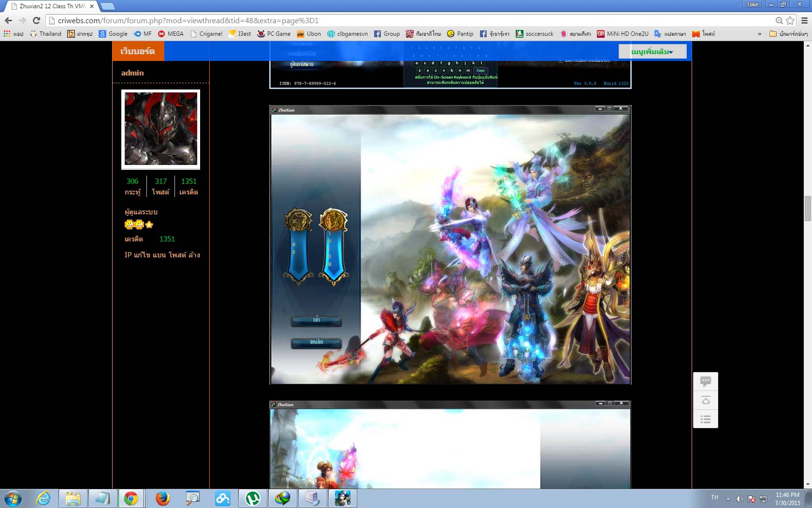812x508 pixels.
Task: Open the MF bookmark
Action: point(143,34)
